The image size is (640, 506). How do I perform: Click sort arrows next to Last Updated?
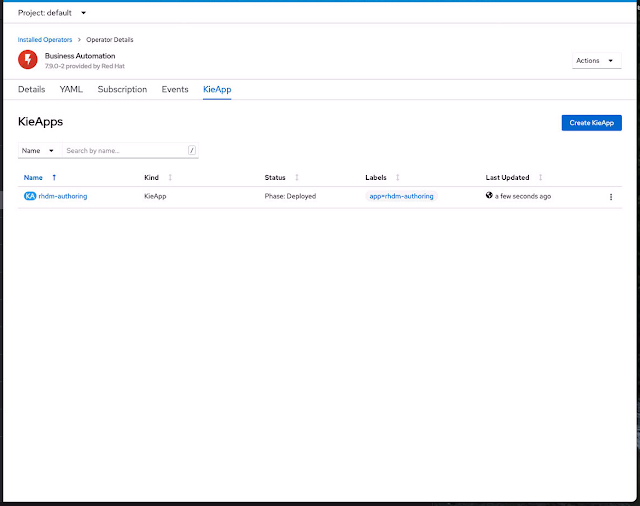(x=540, y=177)
